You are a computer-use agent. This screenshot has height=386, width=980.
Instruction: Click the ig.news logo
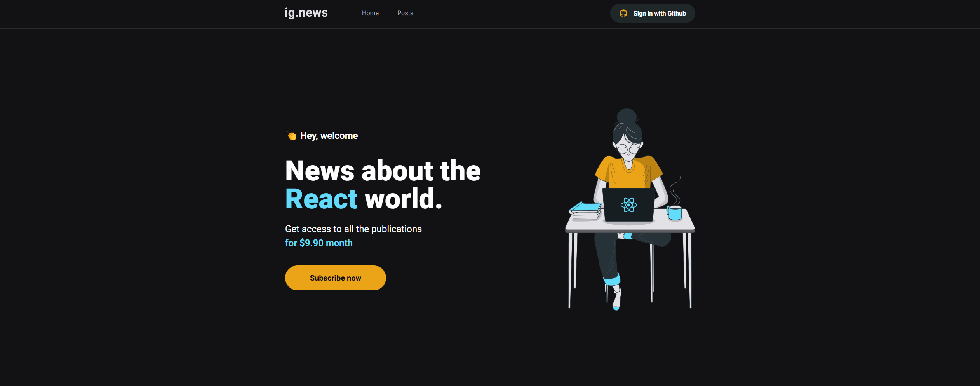click(x=306, y=13)
